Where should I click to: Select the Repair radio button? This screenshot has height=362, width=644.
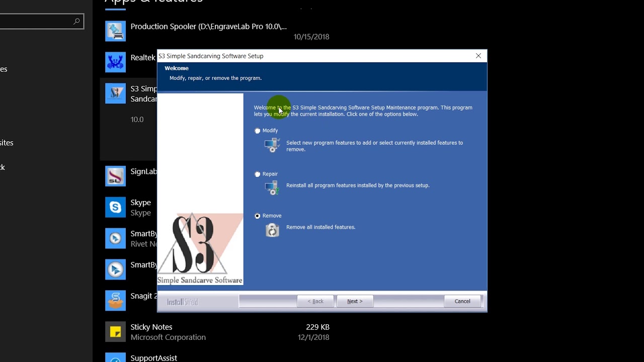pyautogui.click(x=258, y=174)
